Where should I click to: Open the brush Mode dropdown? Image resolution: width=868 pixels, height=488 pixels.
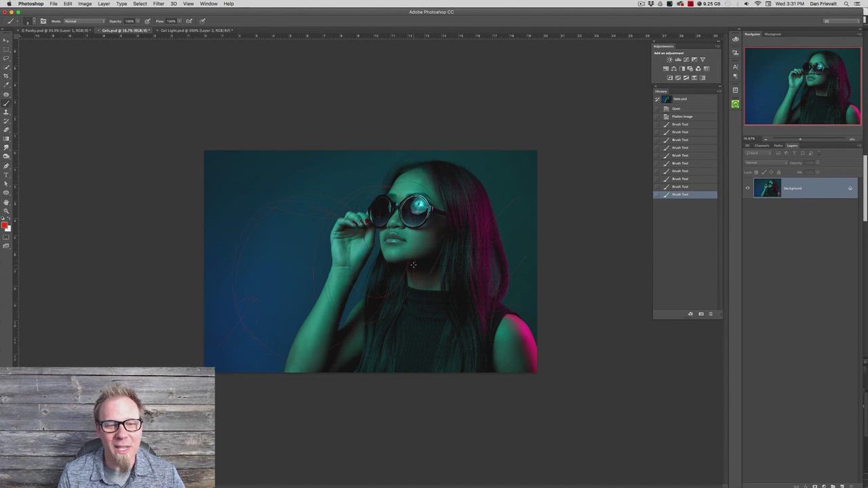click(84, 21)
